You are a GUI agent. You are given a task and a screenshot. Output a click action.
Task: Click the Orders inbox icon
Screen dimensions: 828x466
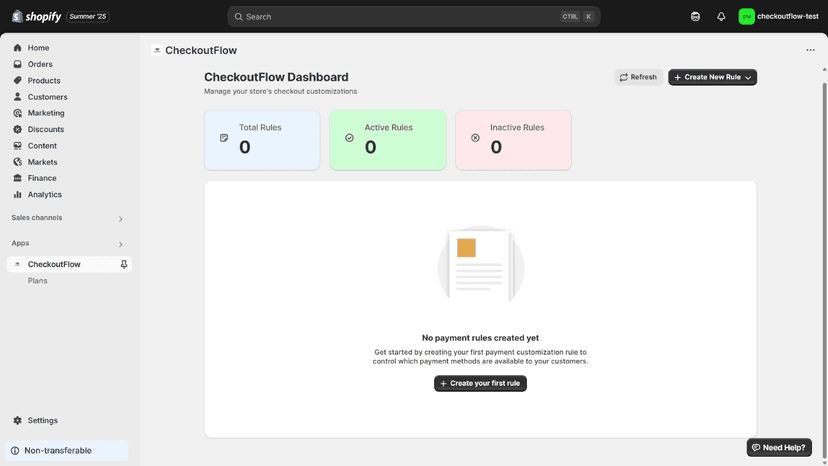point(17,64)
